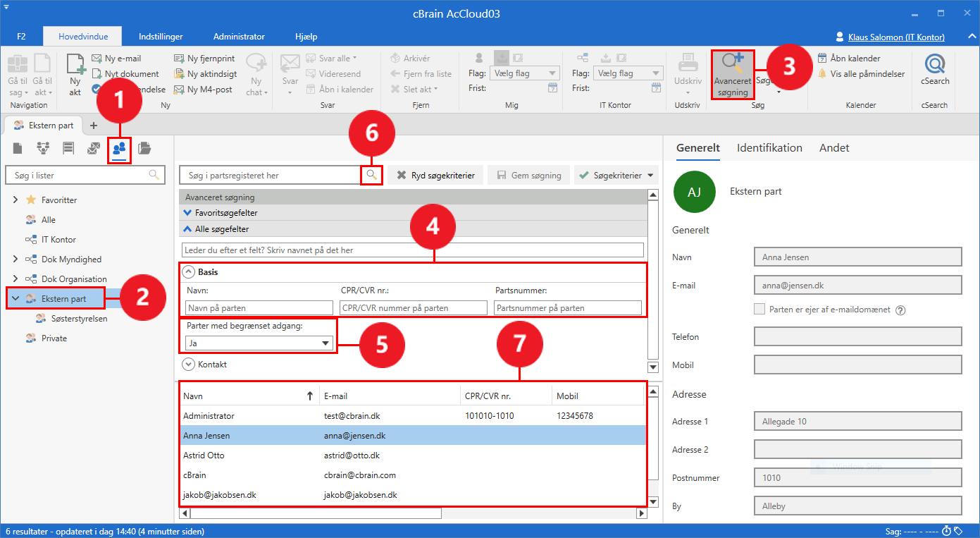Select the Ekstern part window tab
This screenshot has height=538, width=980.
click(x=44, y=125)
